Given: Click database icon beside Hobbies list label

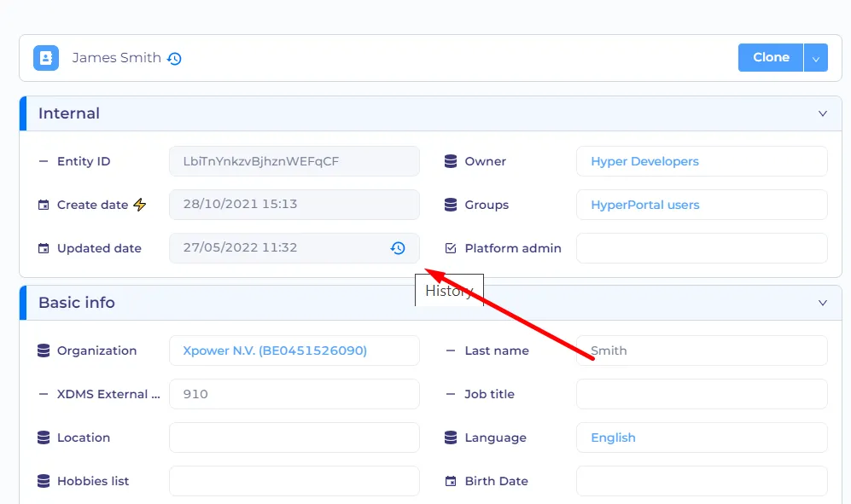Looking at the screenshot, I should [x=44, y=481].
